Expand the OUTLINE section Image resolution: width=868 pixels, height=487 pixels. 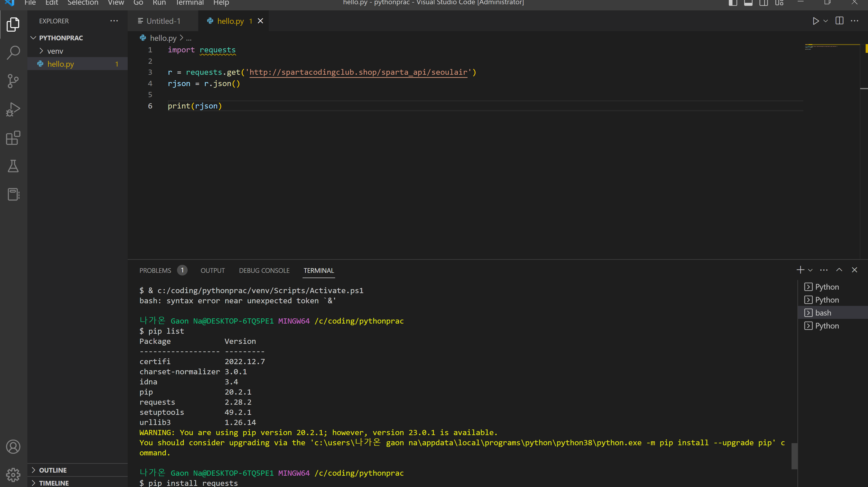[77, 470]
